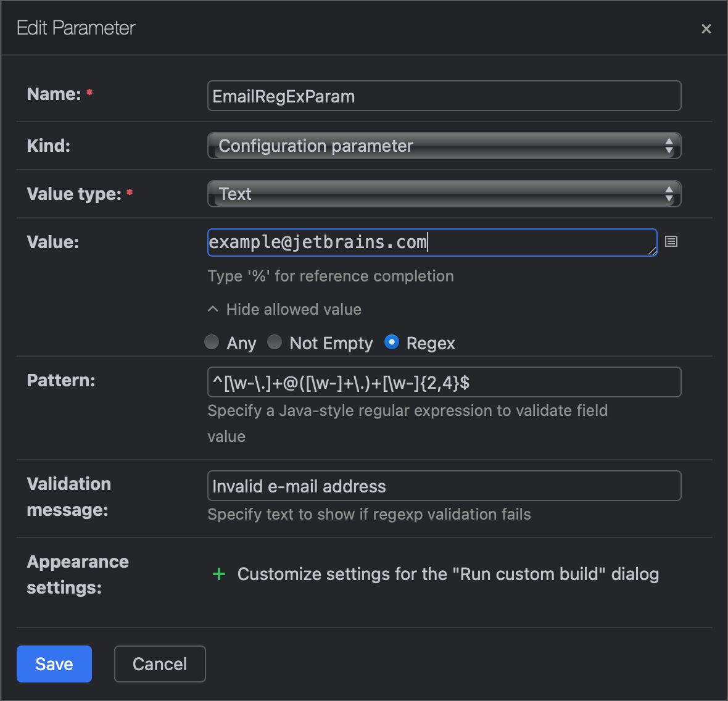This screenshot has height=701, width=728.
Task: Open the Kind combo box
Action: point(444,146)
